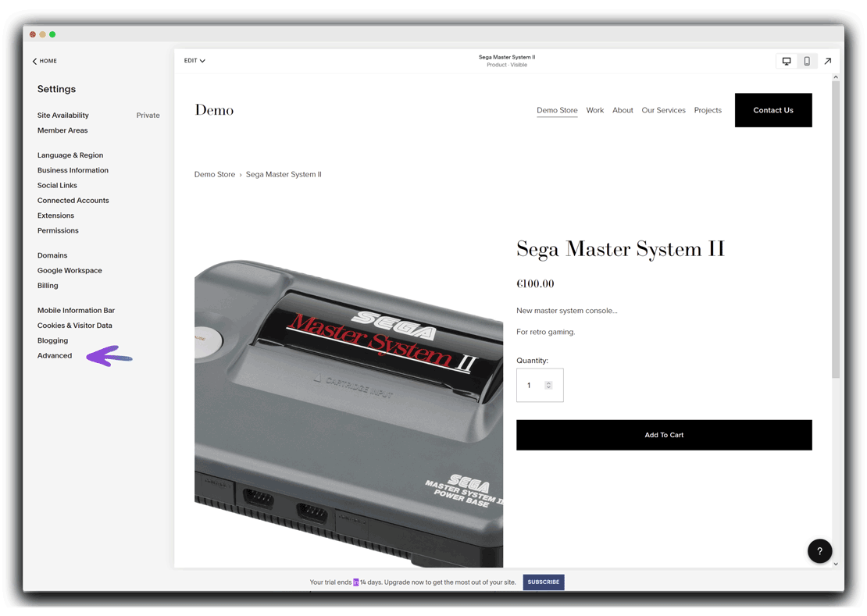
Task: Open the Edit dropdown menu
Action: click(x=194, y=60)
